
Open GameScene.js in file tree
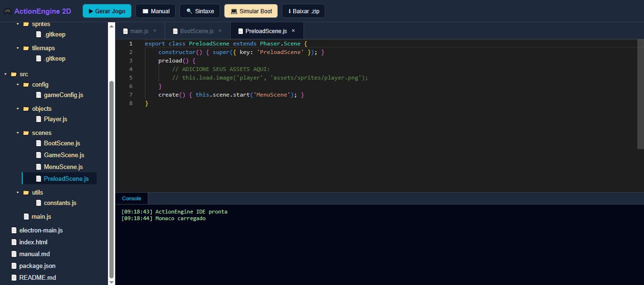pyautogui.click(x=64, y=155)
